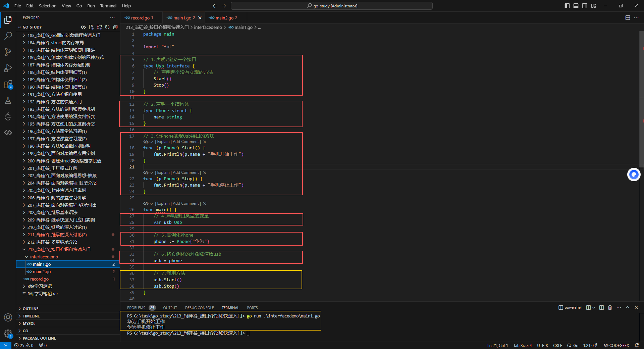Viewport: 644px width, 349px height.
Task: Click the remote window indicator in status bar
Action: coord(6,345)
